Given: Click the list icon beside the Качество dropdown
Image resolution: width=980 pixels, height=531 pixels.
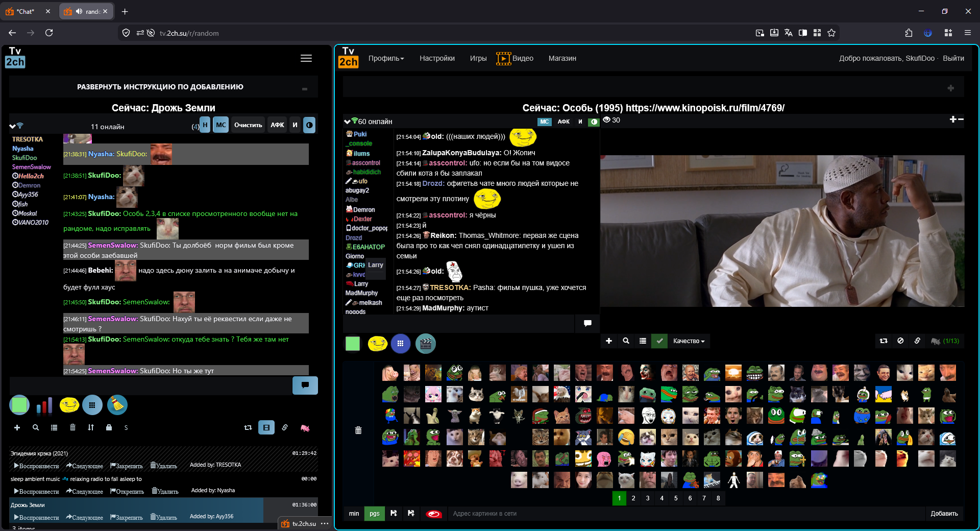Looking at the screenshot, I should point(643,341).
